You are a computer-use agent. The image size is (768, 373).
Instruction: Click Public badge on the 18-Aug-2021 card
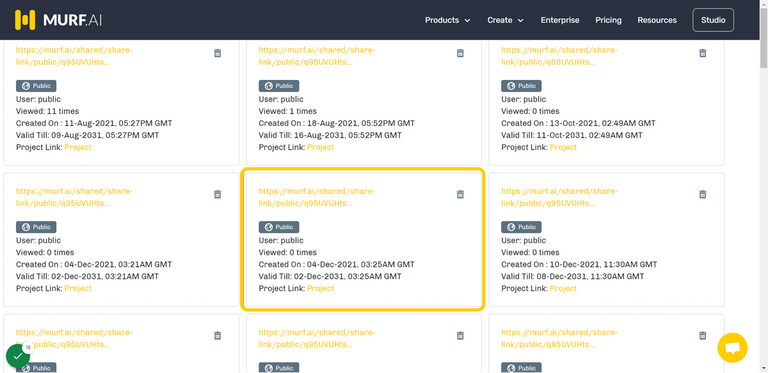[279, 86]
